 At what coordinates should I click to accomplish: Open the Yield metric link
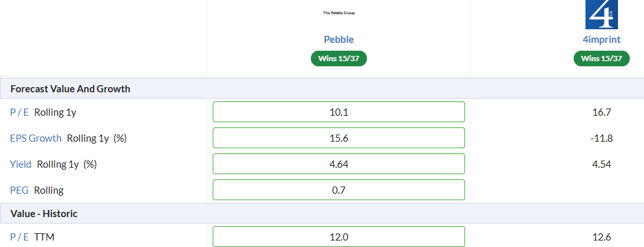(x=21, y=164)
